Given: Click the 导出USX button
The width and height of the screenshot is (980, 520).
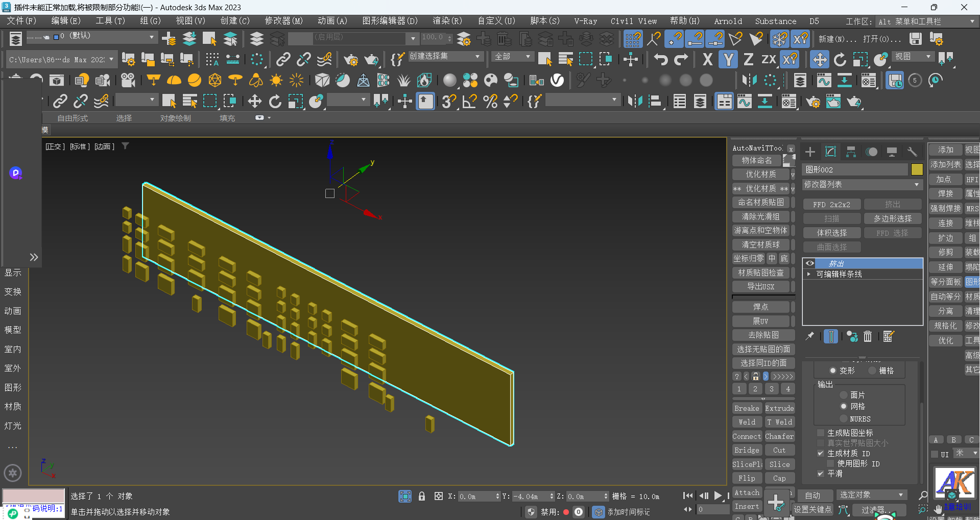Looking at the screenshot, I should (x=760, y=286).
